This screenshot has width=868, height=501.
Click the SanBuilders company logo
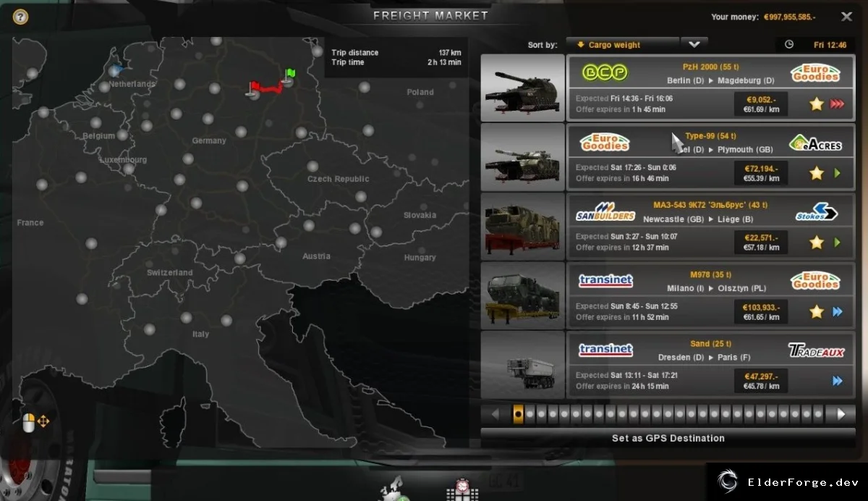tap(605, 212)
